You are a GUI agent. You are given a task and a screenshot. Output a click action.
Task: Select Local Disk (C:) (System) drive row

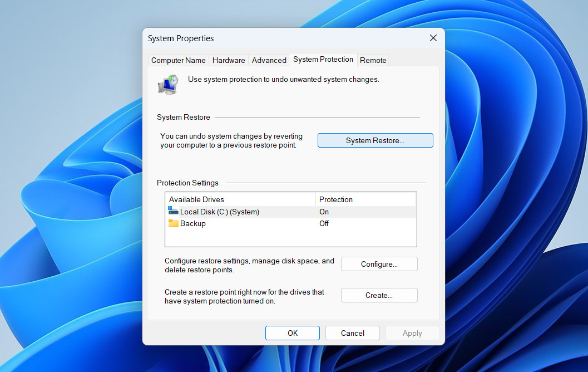coord(290,212)
